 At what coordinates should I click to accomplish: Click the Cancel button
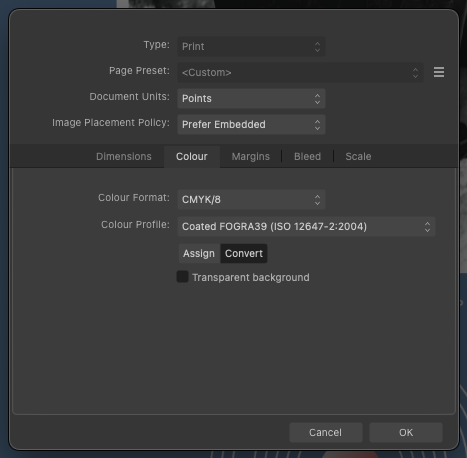pos(325,432)
